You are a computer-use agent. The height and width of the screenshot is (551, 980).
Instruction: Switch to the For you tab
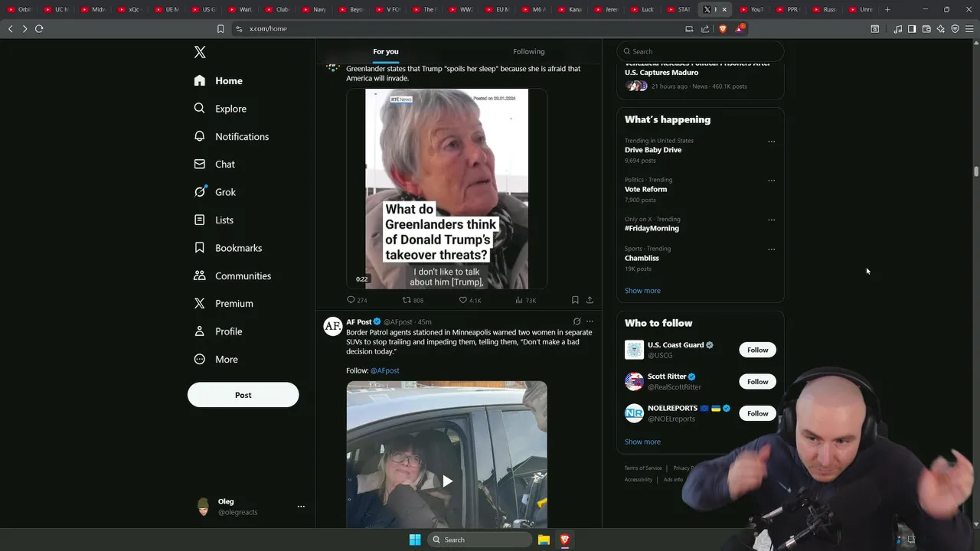tap(386, 51)
